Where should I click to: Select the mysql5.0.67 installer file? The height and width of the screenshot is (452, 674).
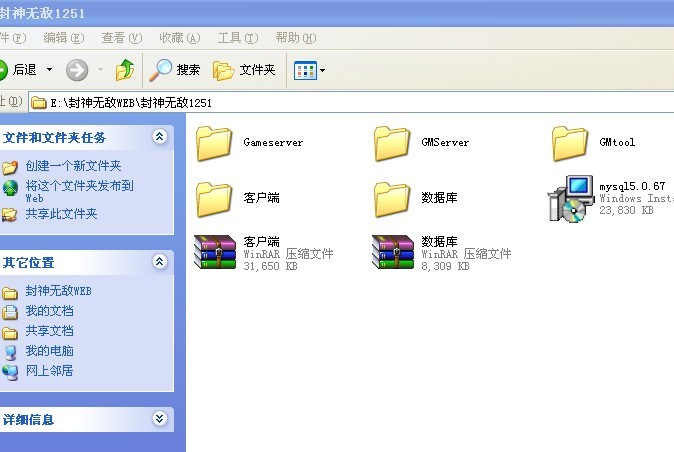pos(571,198)
